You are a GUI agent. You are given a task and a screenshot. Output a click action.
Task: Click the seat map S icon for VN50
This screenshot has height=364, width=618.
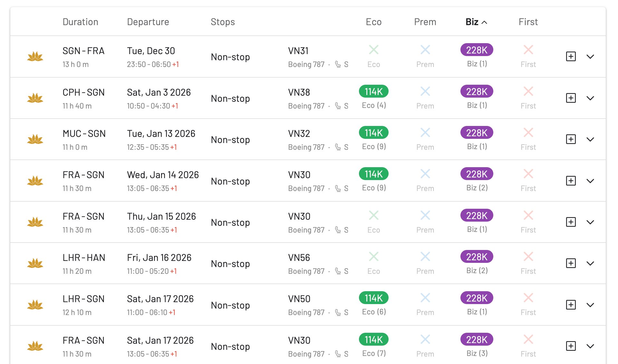[x=346, y=312]
